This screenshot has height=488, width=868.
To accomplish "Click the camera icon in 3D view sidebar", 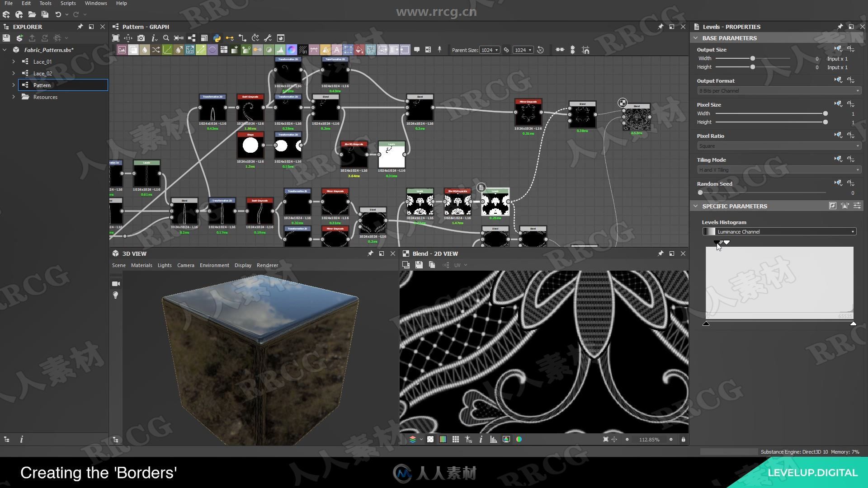I will pos(116,284).
